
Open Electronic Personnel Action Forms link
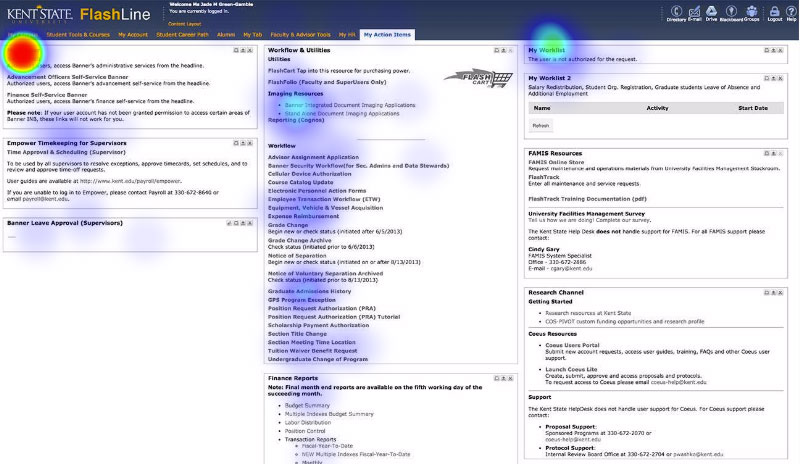pyautogui.click(x=317, y=191)
